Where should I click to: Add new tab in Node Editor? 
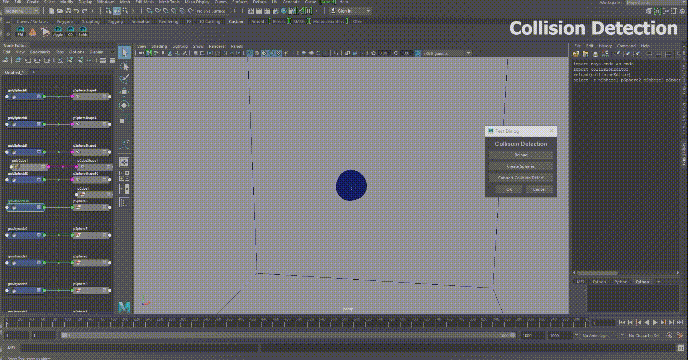click(x=33, y=72)
